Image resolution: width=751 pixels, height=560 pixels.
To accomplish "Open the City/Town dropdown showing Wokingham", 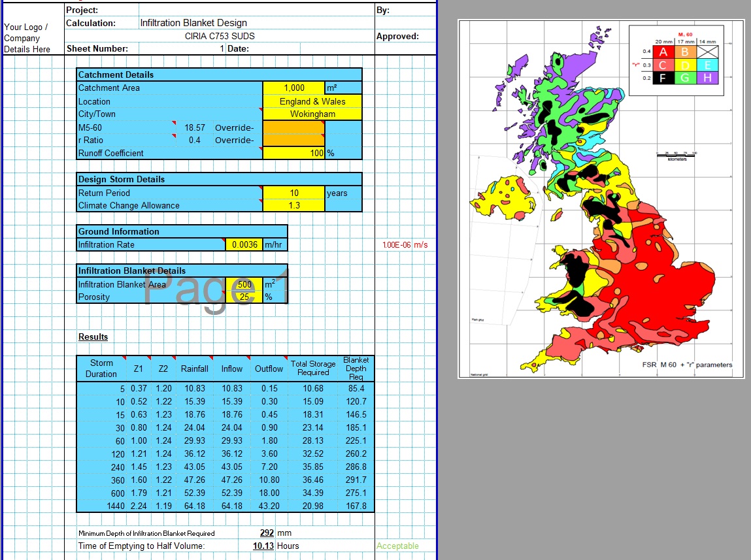I will 312,114.
